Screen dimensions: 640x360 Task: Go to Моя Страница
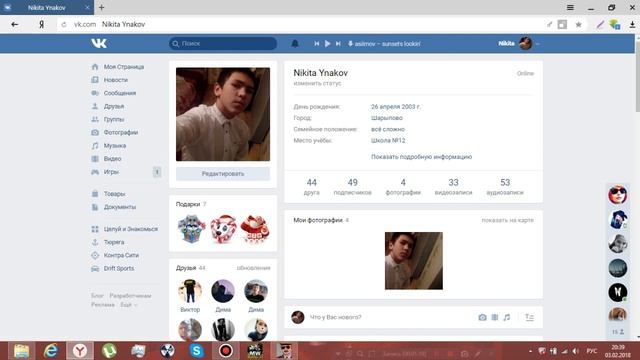coord(123,67)
